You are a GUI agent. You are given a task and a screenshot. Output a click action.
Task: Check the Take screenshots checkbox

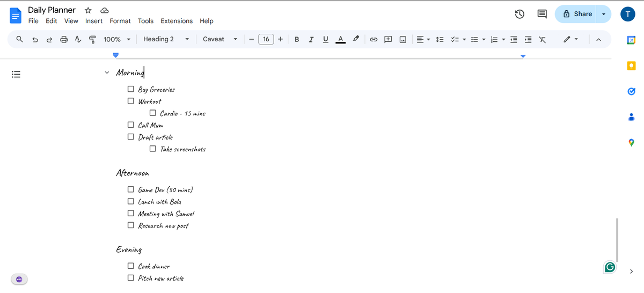[x=153, y=149]
